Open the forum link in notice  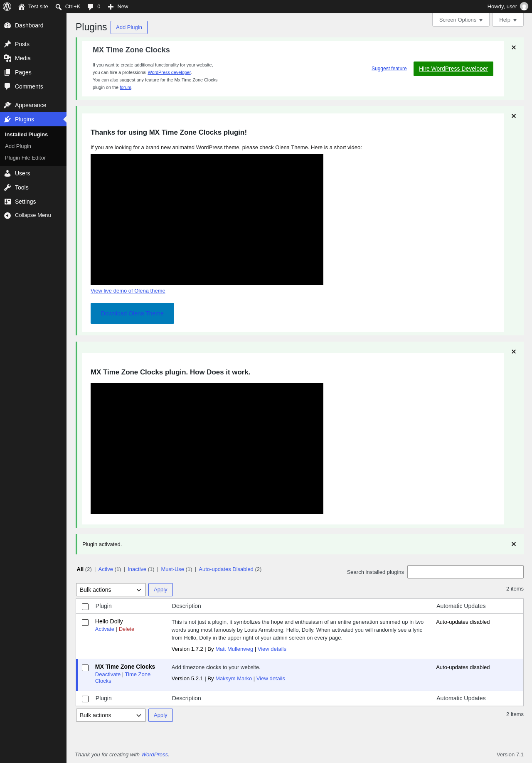tap(126, 87)
